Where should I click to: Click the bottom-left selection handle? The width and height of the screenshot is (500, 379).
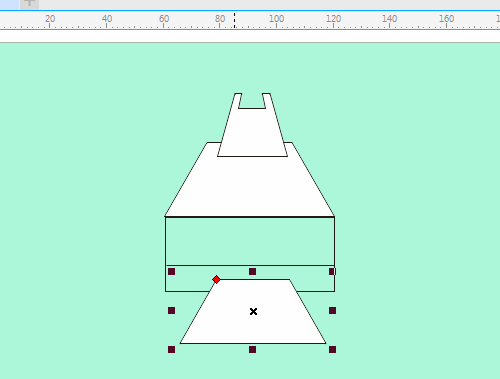(172, 349)
